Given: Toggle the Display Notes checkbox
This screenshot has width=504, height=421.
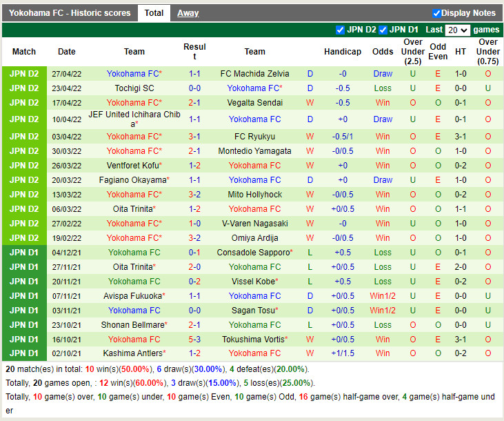Looking at the screenshot, I should pyautogui.click(x=436, y=13).
